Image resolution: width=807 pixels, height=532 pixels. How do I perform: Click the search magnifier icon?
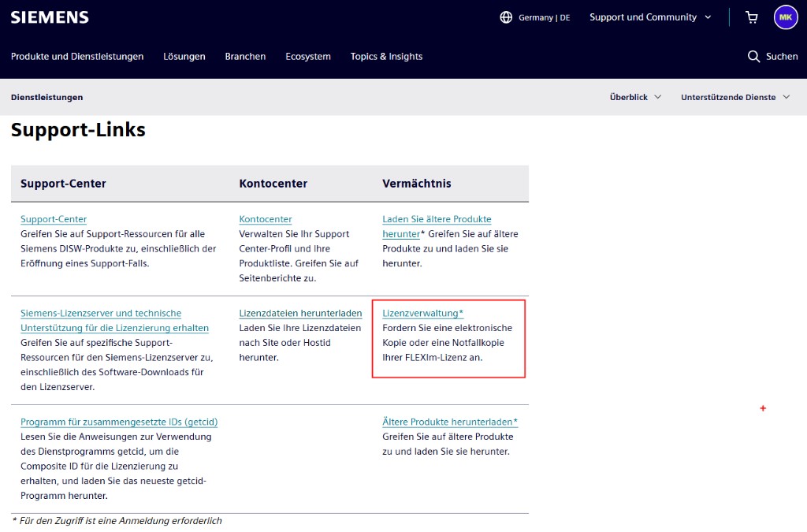tap(753, 57)
